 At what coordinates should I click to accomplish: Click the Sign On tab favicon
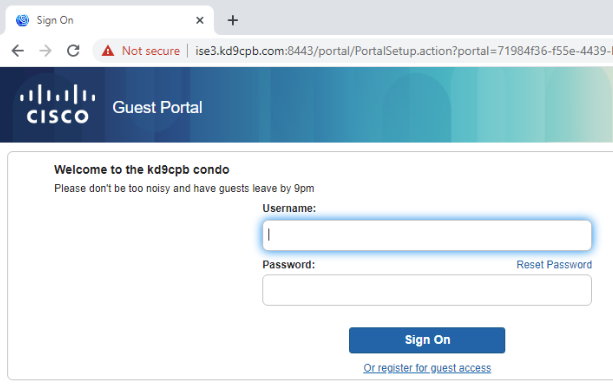point(22,20)
